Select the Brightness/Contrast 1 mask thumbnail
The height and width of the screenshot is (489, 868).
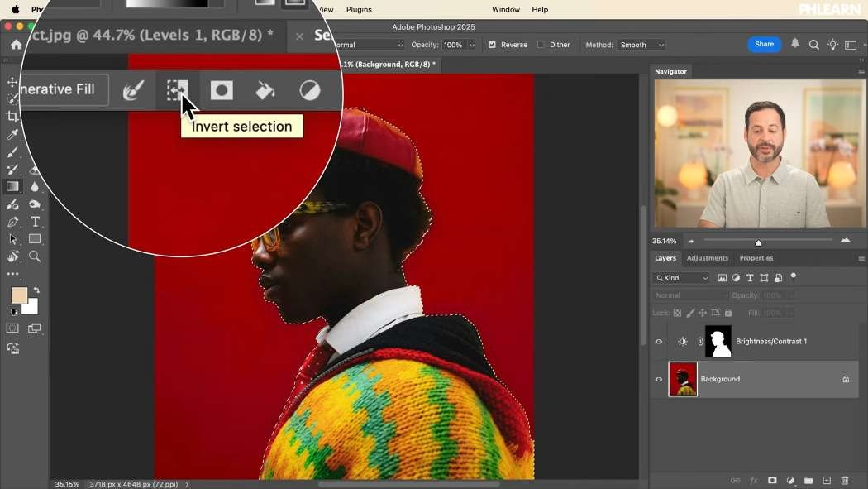click(x=718, y=342)
